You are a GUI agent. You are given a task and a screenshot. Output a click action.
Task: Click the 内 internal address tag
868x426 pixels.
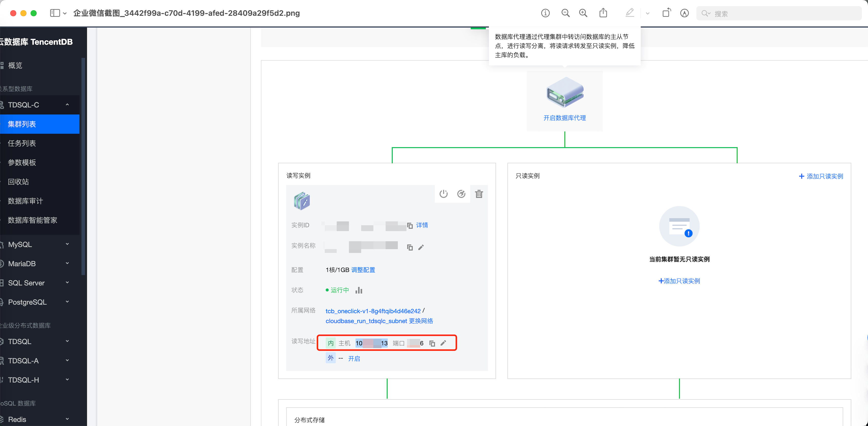click(x=331, y=343)
